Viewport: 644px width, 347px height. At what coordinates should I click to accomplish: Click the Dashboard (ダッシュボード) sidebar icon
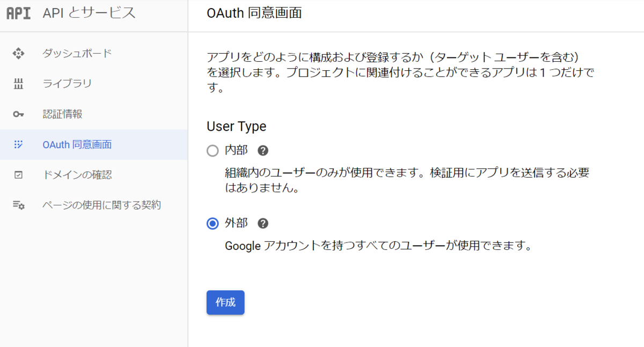(x=19, y=54)
